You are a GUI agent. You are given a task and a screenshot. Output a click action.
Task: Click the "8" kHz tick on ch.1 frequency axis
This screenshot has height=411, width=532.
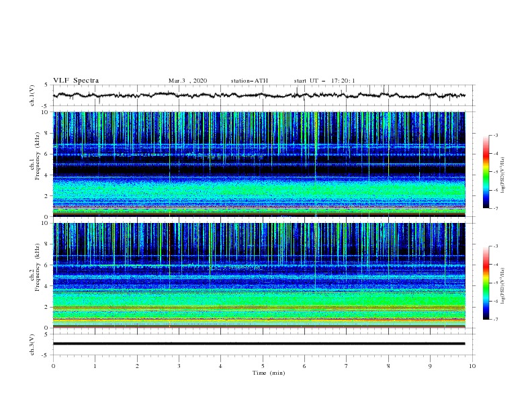coord(47,133)
